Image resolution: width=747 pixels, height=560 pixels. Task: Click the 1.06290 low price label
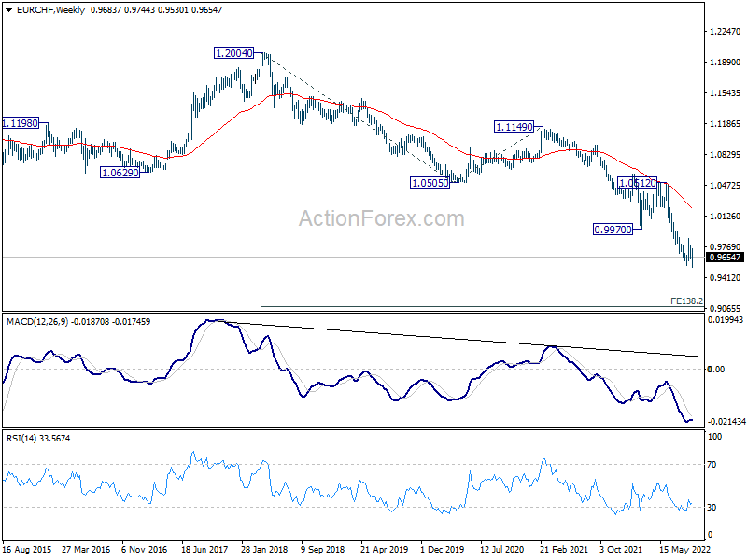pos(120,173)
